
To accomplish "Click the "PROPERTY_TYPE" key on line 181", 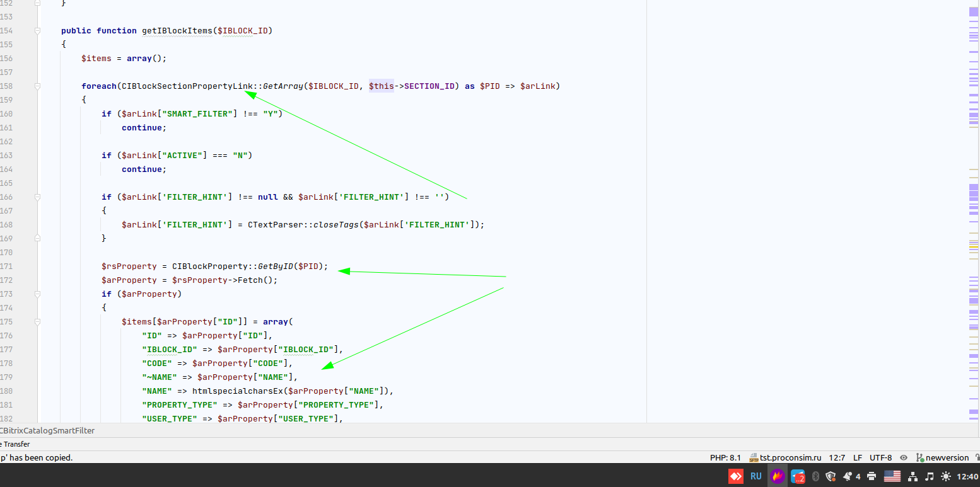I will point(180,404).
